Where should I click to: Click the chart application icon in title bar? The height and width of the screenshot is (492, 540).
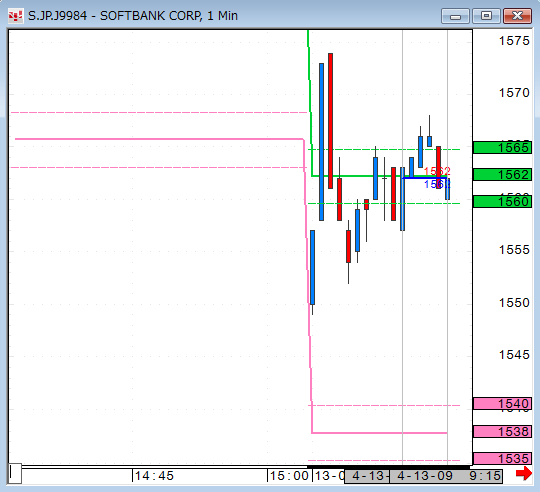15,16
